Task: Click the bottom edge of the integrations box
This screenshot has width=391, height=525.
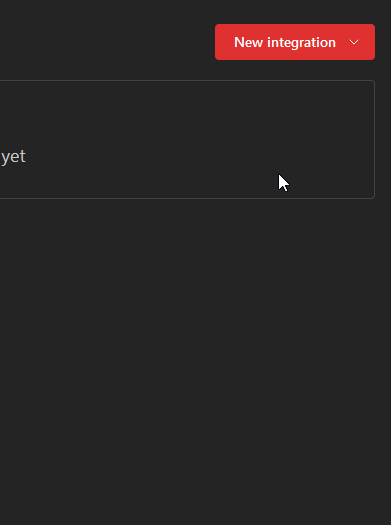Action: point(187,199)
